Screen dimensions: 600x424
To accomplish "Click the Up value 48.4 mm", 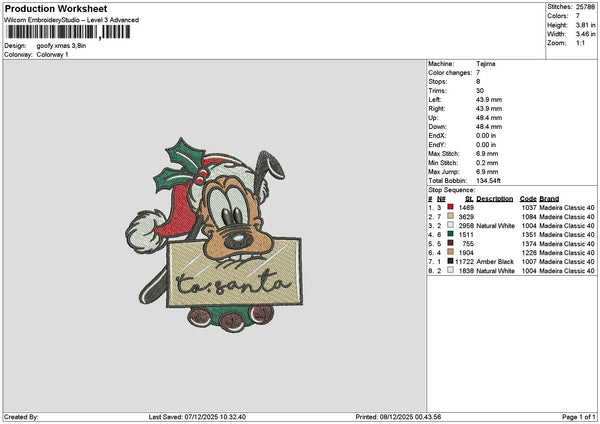I will 489,118.
